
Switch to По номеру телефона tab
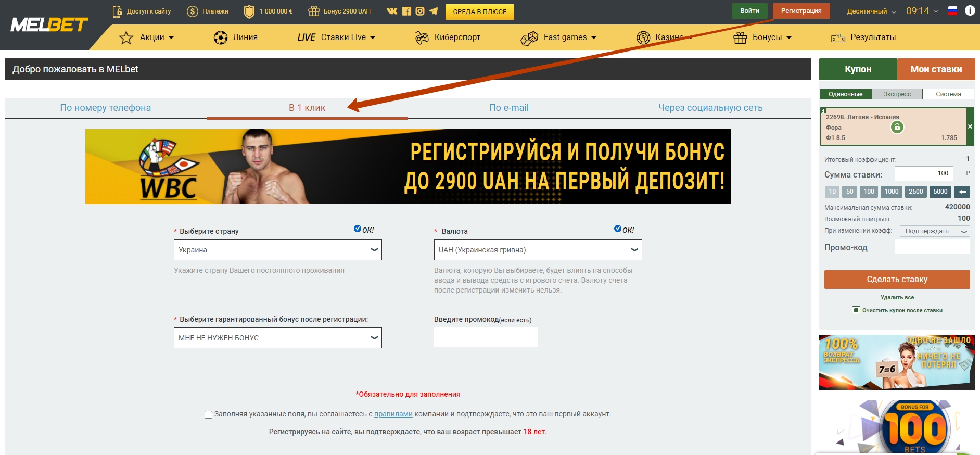(x=106, y=108)
